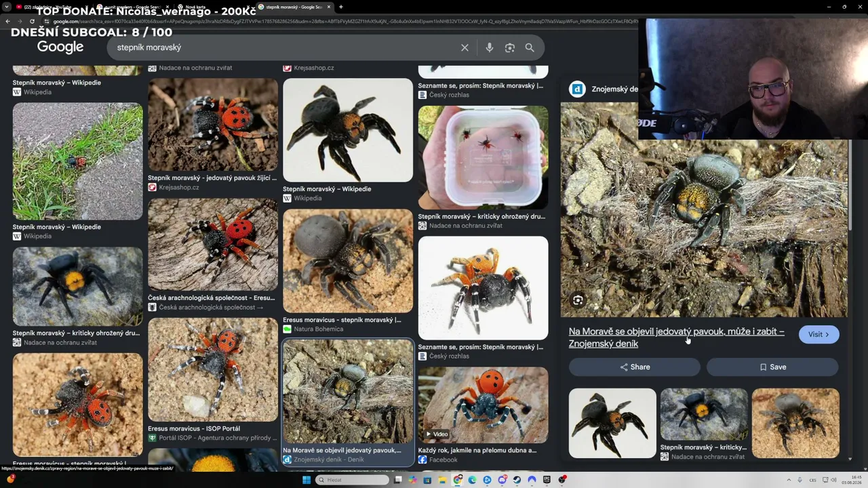Open the 'Na Moravě se objevil jedovatý pavouk' article link
868x488 pixels.
point(677,338)
